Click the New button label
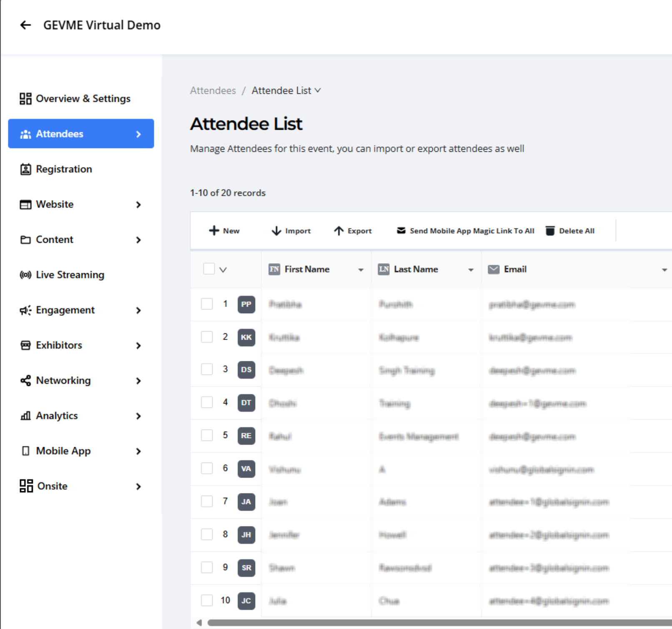 [231, 231]
